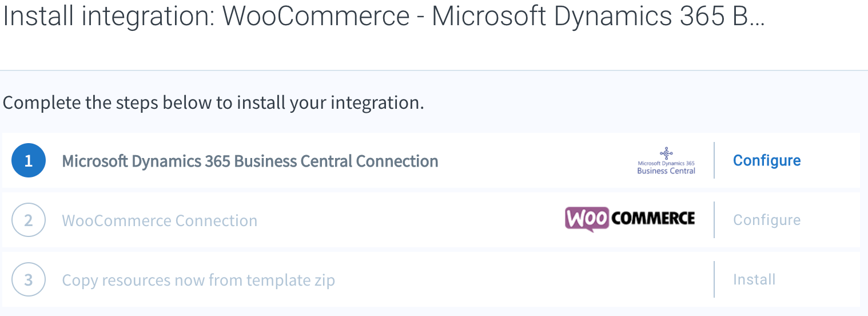
Task: Select the Microsoft Dynamics 365 Business Central Connection label
Action: coord(250,161)
